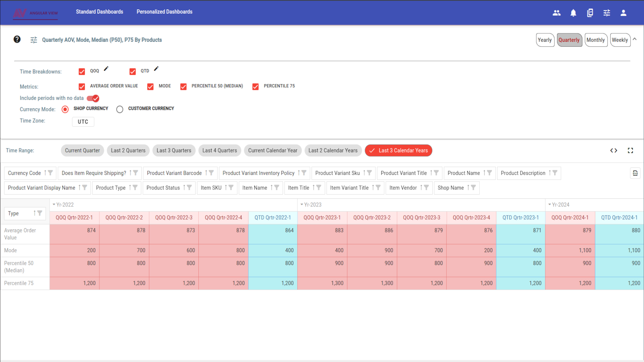Viewport: 644px width, 362px height.
Task: Open the team members icon in the top bar
Action: (x=556, y=12)
